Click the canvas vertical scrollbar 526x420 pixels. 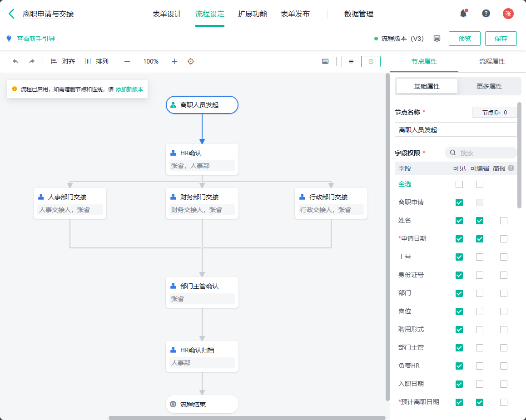[387, 236]
